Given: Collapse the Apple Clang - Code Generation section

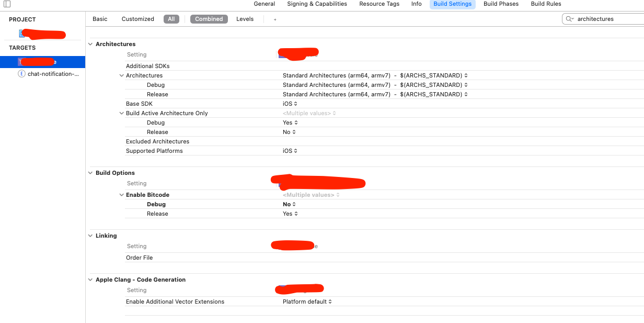Looking at the screenshot, I should click(90, 280).
